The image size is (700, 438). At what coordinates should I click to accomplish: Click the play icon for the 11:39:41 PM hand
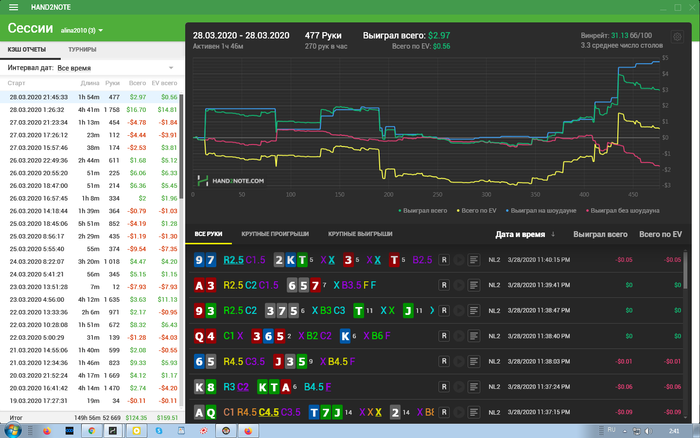[459, 285]
